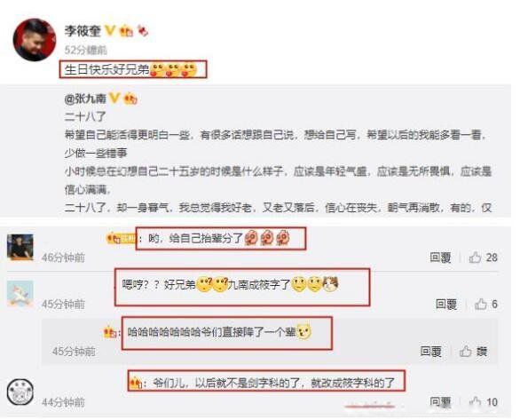
Task: Click the 李筱奎 username link
Action: (x=83, y=31)
